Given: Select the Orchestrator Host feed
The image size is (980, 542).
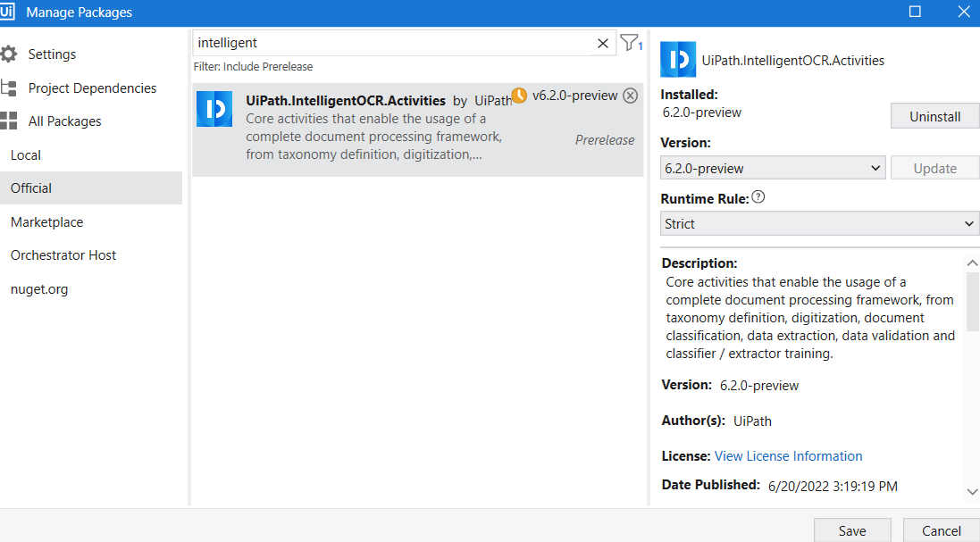Looking at the screenshot, I should tap(63, 255).
